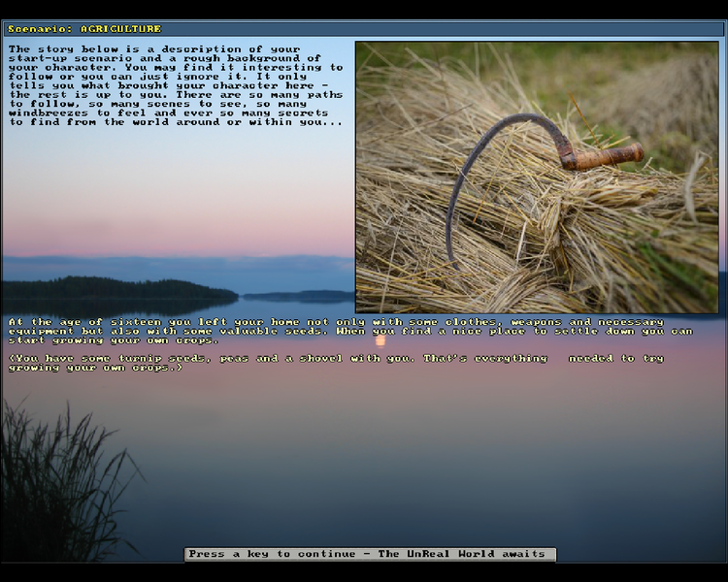Click the parenthetical note about turnip seeds
728x582 pixels.
[x=335, y=362]
